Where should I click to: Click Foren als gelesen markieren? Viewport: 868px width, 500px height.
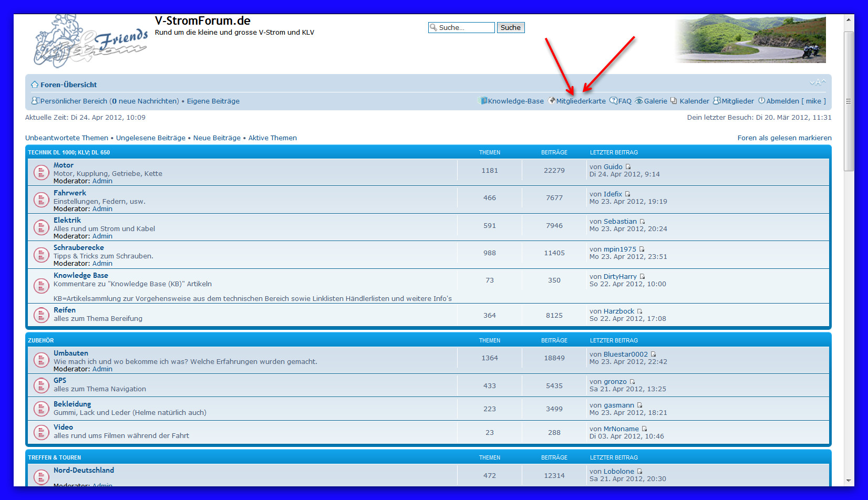point(784,138)
